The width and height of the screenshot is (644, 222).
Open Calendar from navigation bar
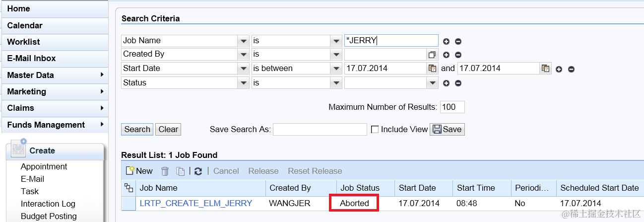(x=55, y=25)
